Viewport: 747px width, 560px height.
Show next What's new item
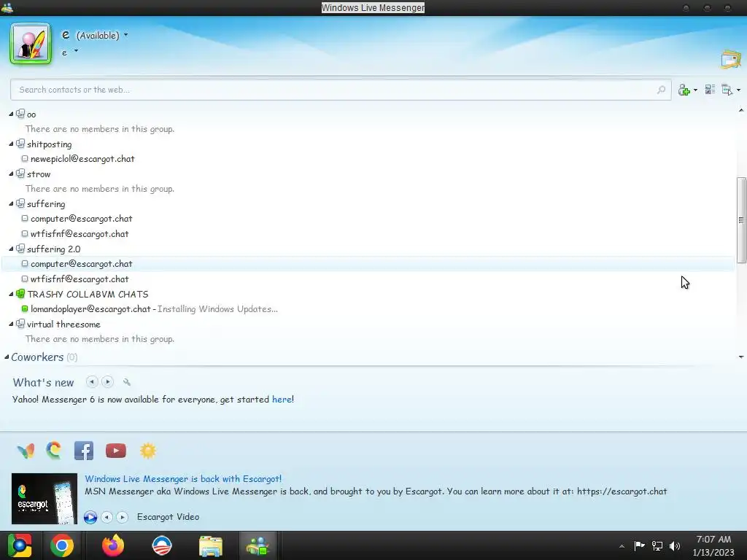(x=108, y=382)
